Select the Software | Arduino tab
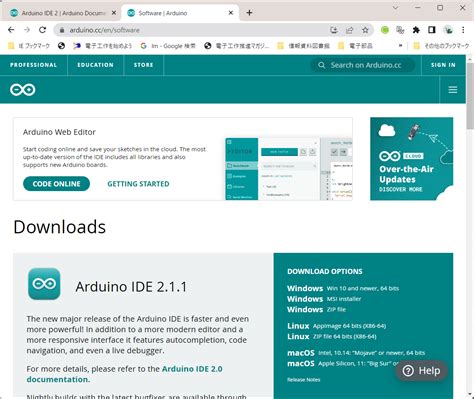 (x=180, y=13)
